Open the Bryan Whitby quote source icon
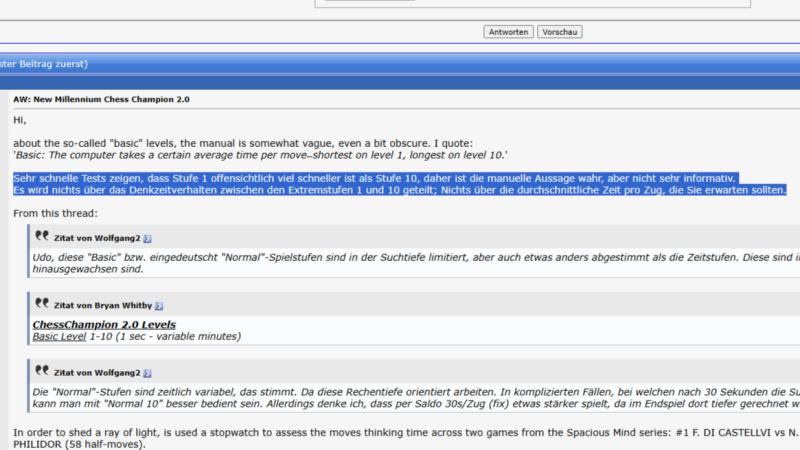 (x=159, y=306)
